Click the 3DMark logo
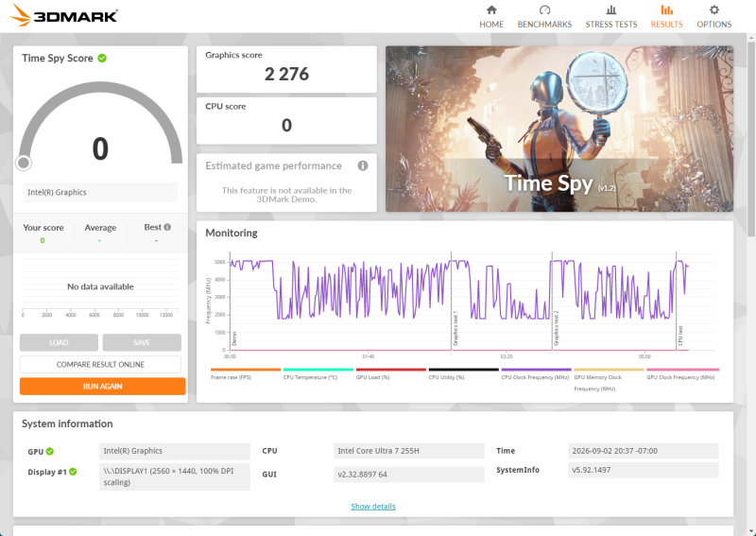 pyautogui.click(x=64, y=15)
